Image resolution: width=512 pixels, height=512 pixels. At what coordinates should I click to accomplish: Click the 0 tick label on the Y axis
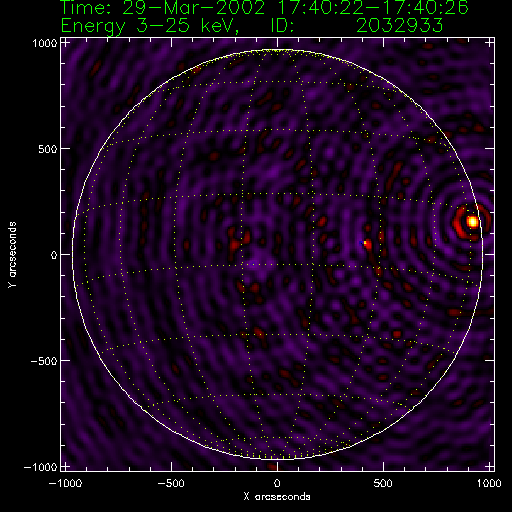[54, 255]
